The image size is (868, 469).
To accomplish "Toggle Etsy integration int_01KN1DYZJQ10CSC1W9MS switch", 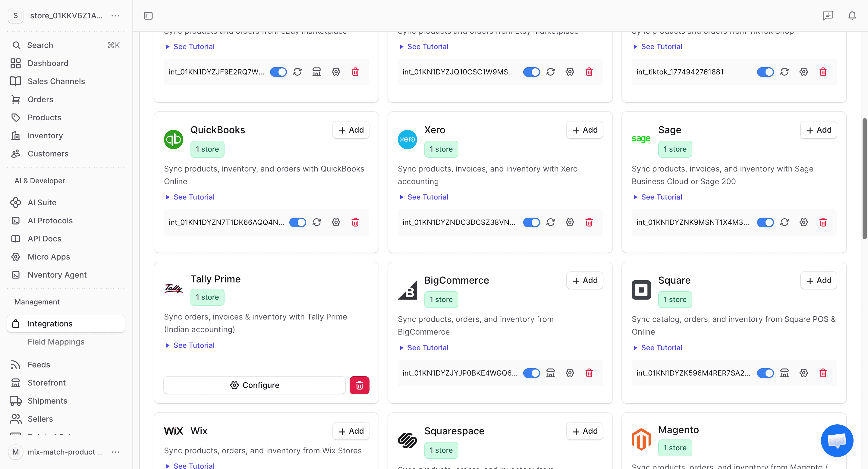I will click(531, 72).
